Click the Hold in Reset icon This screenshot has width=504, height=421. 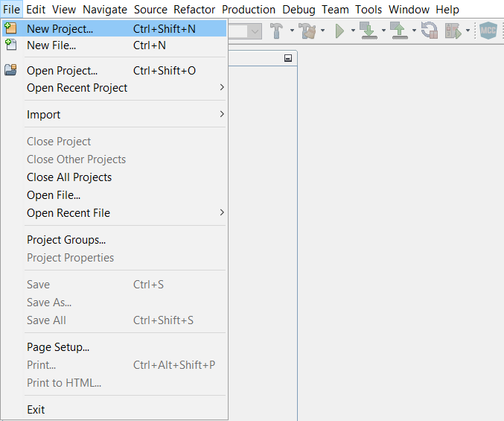(430, 31)
